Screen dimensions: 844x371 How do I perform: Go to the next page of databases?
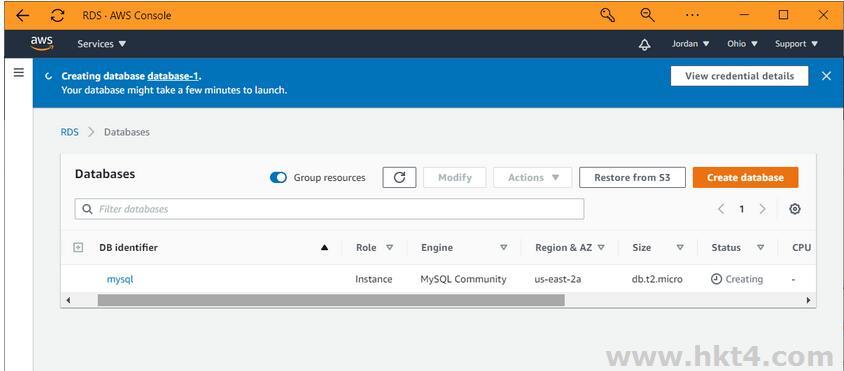[x=762, y=209]
